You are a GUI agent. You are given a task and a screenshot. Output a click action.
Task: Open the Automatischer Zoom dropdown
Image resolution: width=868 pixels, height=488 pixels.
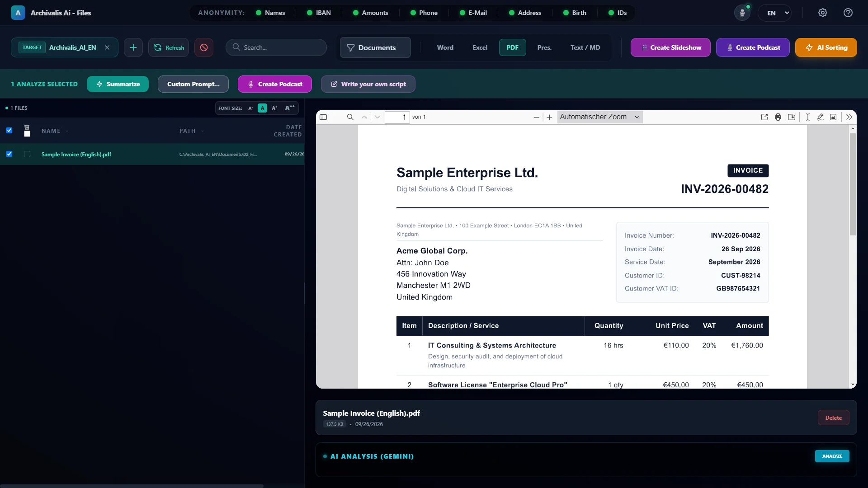click(600, 117)
